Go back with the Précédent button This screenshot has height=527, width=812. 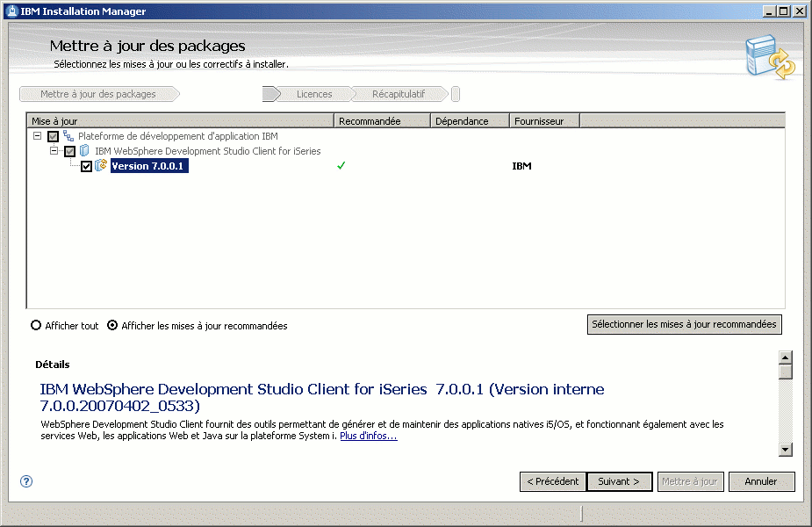pos(552,481)
